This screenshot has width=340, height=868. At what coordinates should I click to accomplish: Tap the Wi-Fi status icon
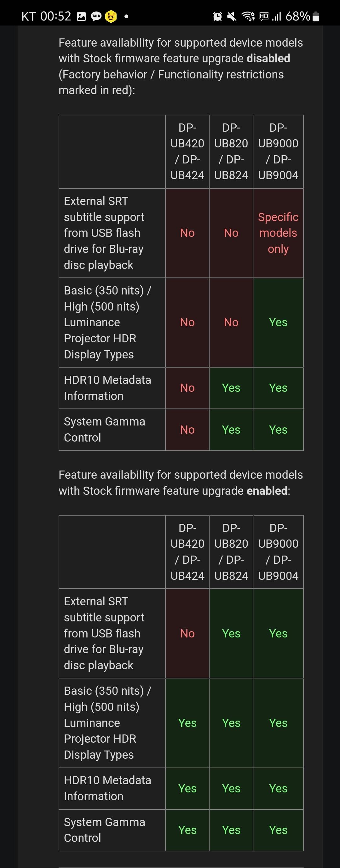click(248, 16)
